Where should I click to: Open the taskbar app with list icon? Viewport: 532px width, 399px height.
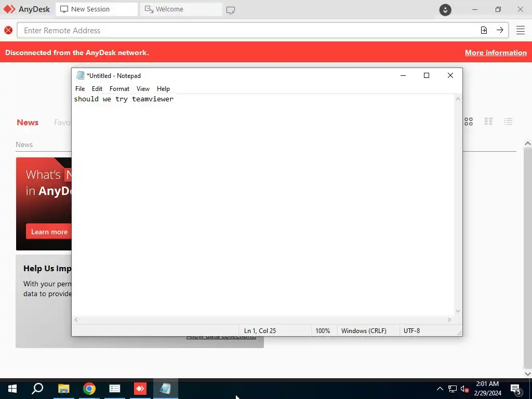pyautogui.click(x=115, y=389)
